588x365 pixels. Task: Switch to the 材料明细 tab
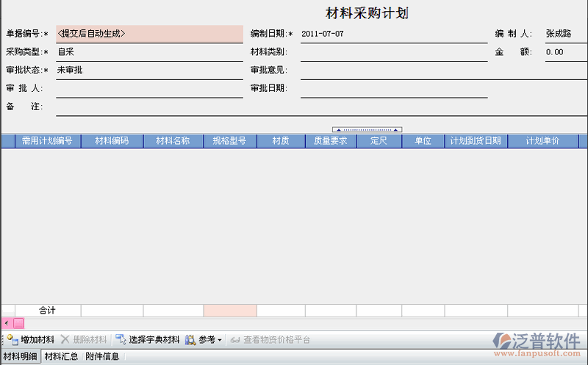coord(21,356)
